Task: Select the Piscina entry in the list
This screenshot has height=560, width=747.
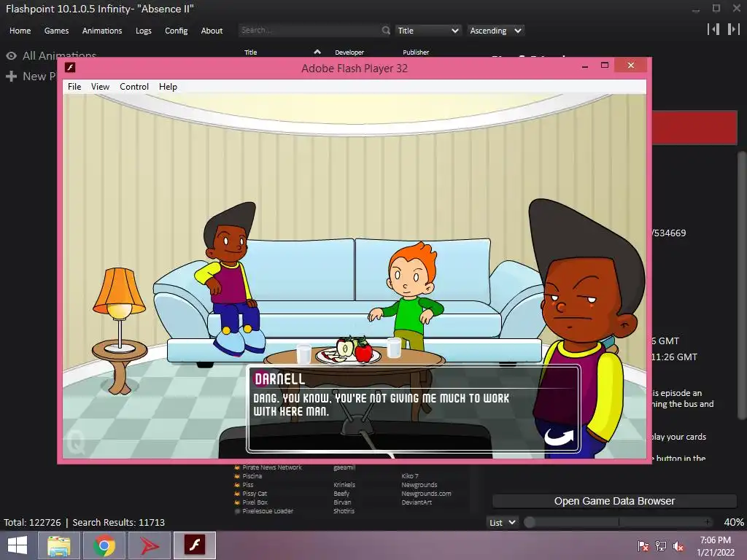Action: 252,476
